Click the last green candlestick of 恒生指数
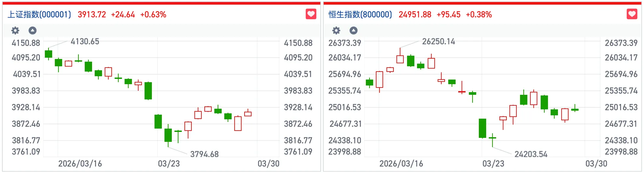644x173 pixels. [575, 109]
